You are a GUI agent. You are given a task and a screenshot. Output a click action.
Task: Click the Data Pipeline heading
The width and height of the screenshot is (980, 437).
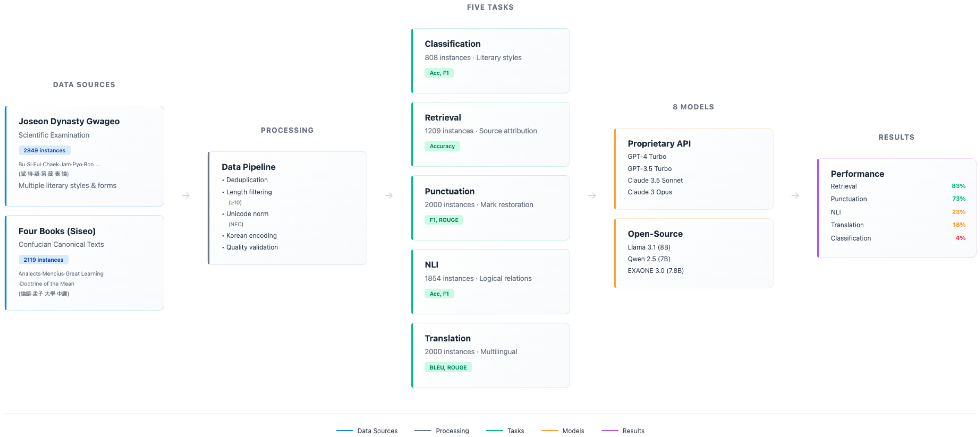[x=248, y=167]
